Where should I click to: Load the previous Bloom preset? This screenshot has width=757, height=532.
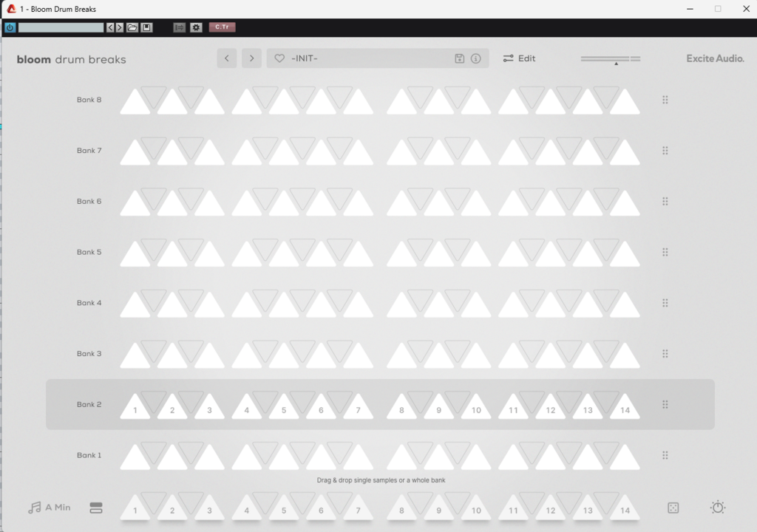coord(227,58)
